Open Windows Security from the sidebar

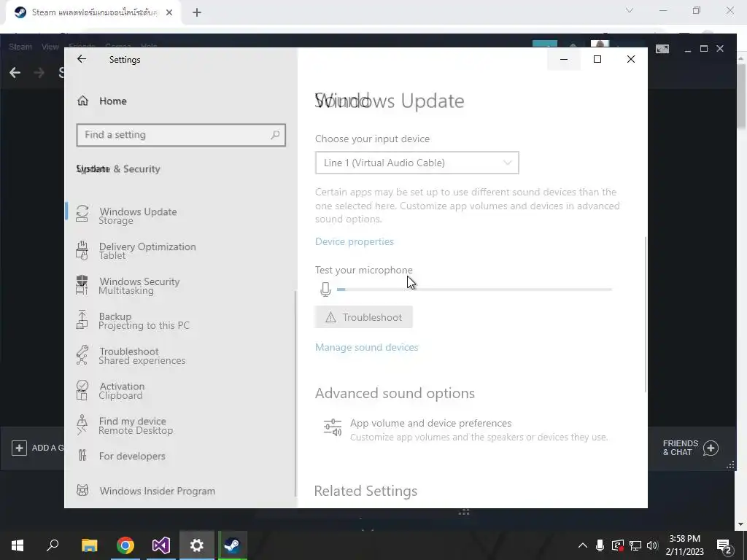click(x=139, y=281)
